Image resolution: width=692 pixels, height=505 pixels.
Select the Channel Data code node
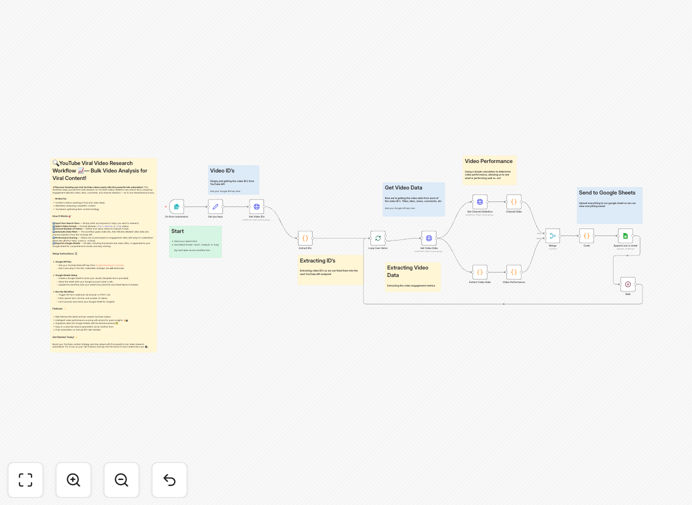(x=514, y=202)
